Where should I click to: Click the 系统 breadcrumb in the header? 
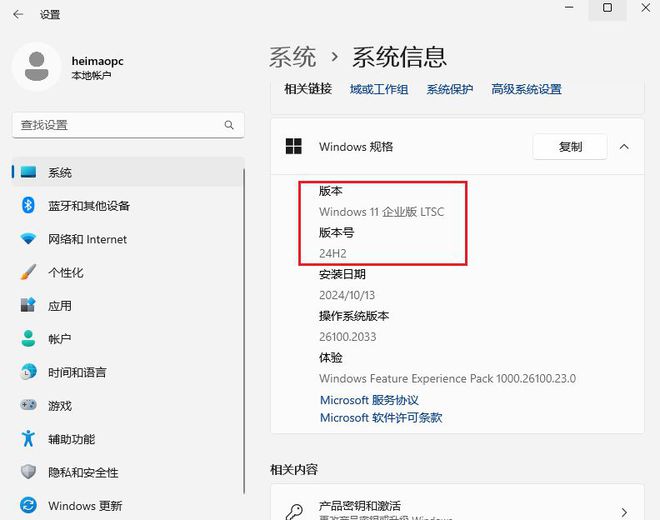pos(293,57)
